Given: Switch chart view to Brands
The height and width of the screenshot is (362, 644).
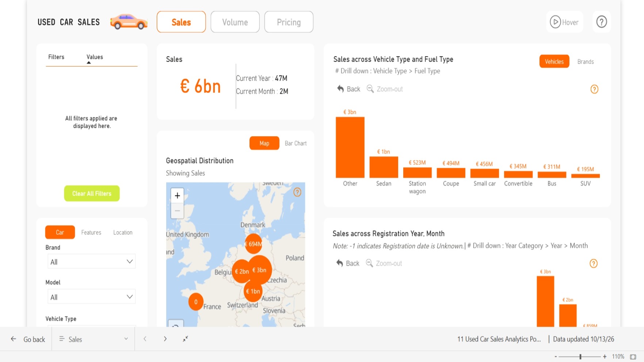Looking at the screenshot, I should [x=586, y=62].
